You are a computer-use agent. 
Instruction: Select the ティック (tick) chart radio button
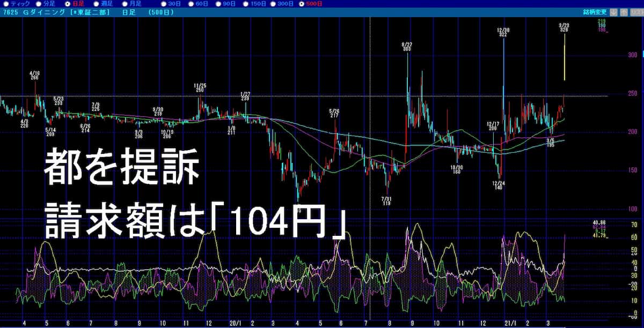(x=5, y=4)
